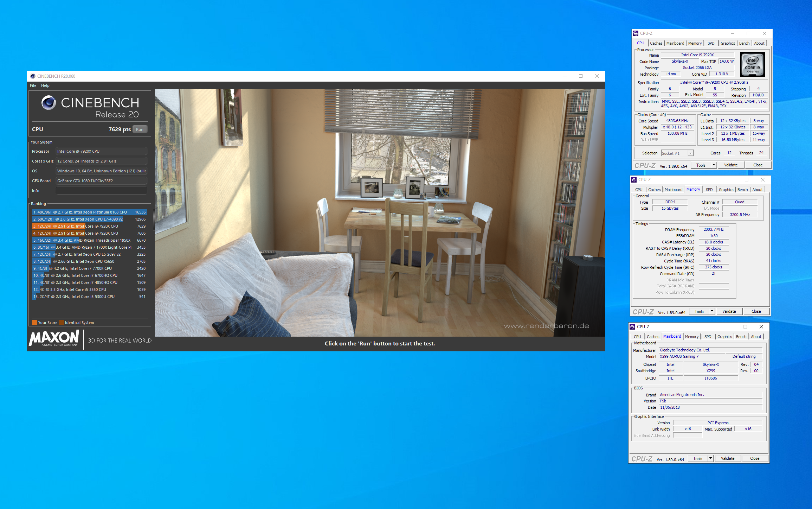Image resolution: width=812 pixels, height=509 pixels.
Task: Click Validate in top CPU-Z window
Action: (731, 165)
